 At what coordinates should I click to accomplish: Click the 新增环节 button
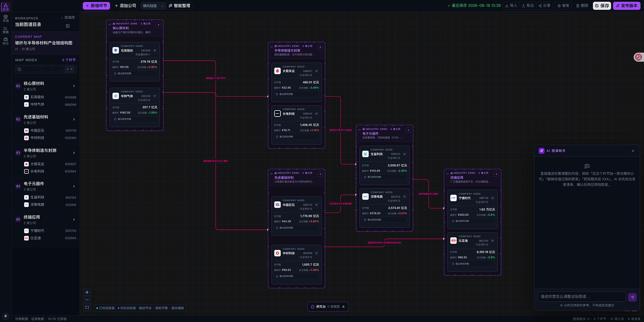click(96, 6)
